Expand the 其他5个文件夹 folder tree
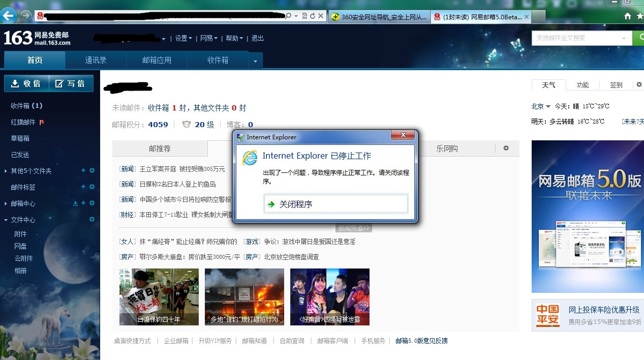The image size is (644, 360). 6,171
